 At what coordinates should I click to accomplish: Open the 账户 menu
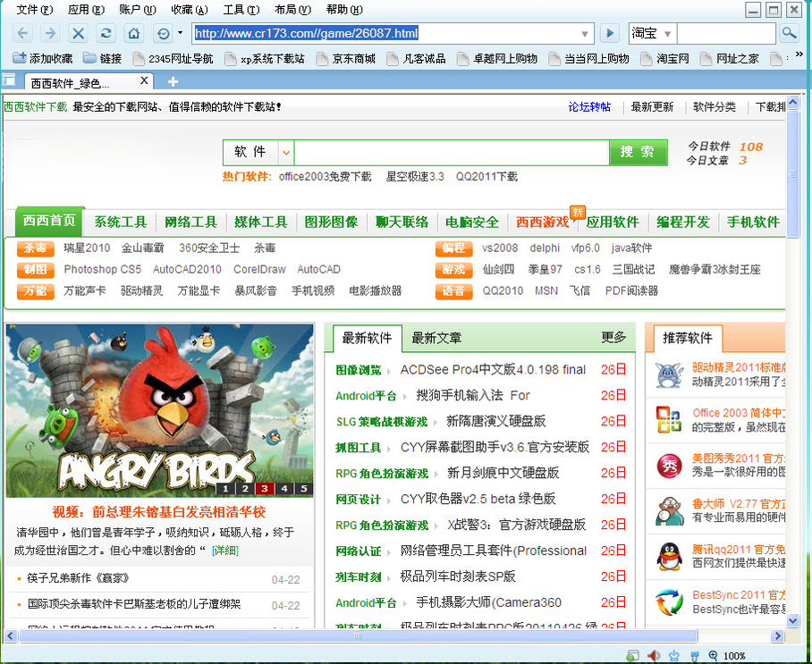(x=137, y=10)
